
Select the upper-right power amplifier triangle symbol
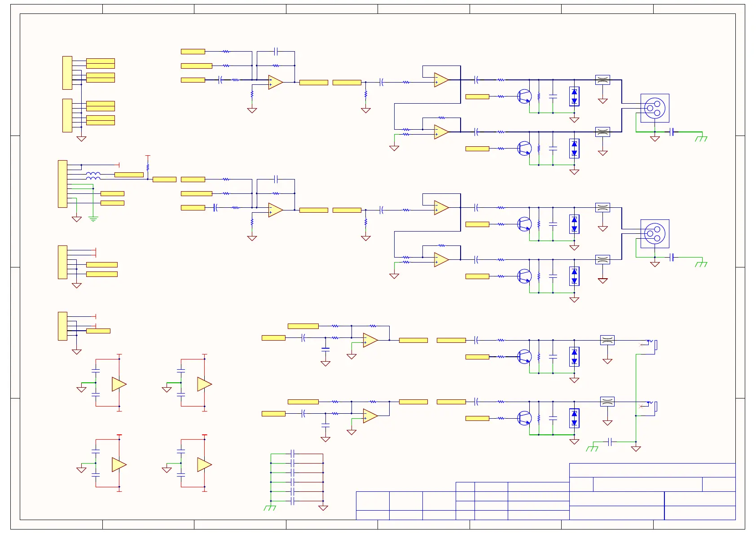click(204, 384)
